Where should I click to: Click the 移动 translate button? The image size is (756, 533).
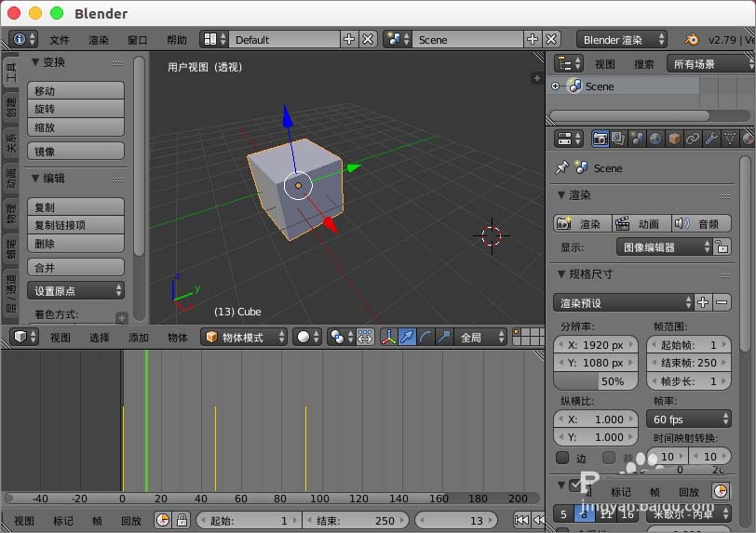(x=75, y=90)
